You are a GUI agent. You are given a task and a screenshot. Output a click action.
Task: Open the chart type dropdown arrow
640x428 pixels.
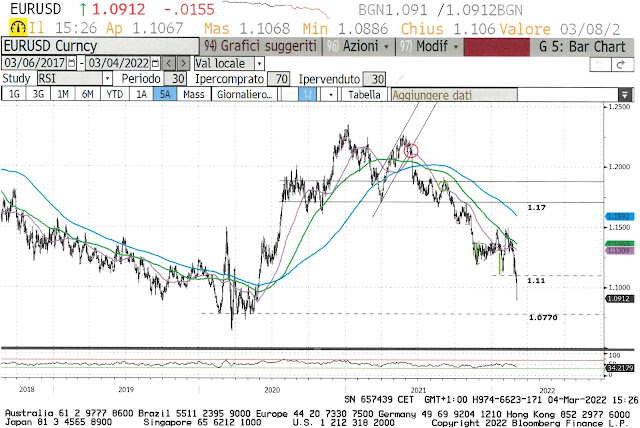330,95
